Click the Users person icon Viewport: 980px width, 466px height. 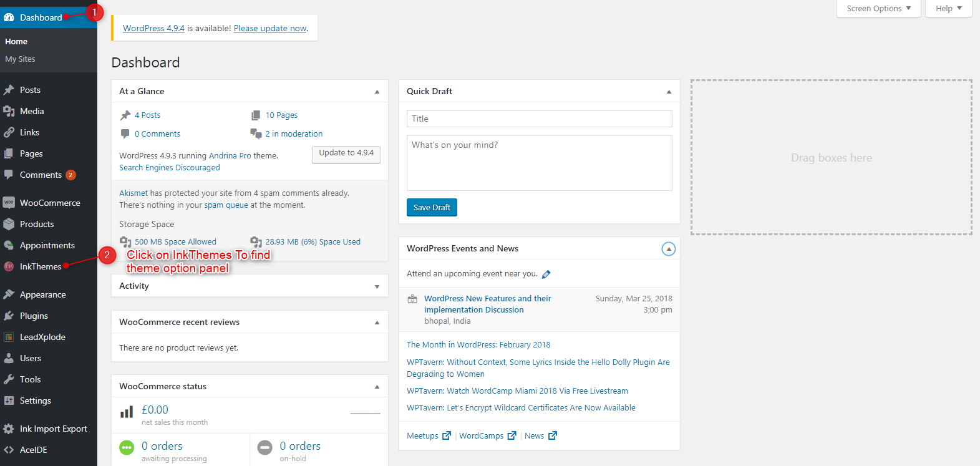pos(9,358)
